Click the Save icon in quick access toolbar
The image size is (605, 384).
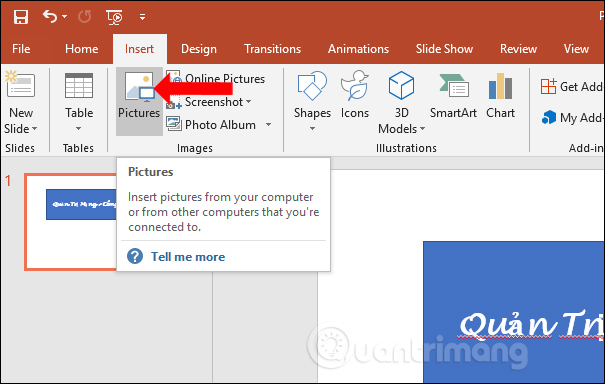pyautogui.click(x=20, y=17)
